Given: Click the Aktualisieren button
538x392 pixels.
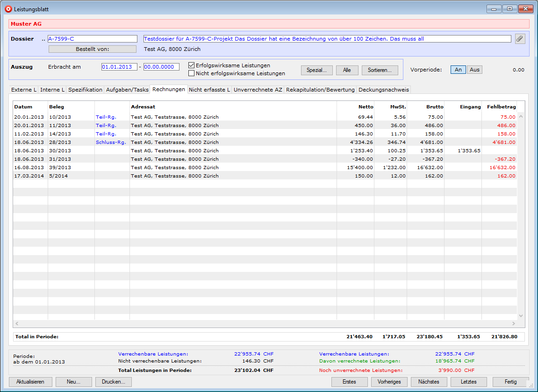Looking at the screenshot, I should (x=30, y=382).
